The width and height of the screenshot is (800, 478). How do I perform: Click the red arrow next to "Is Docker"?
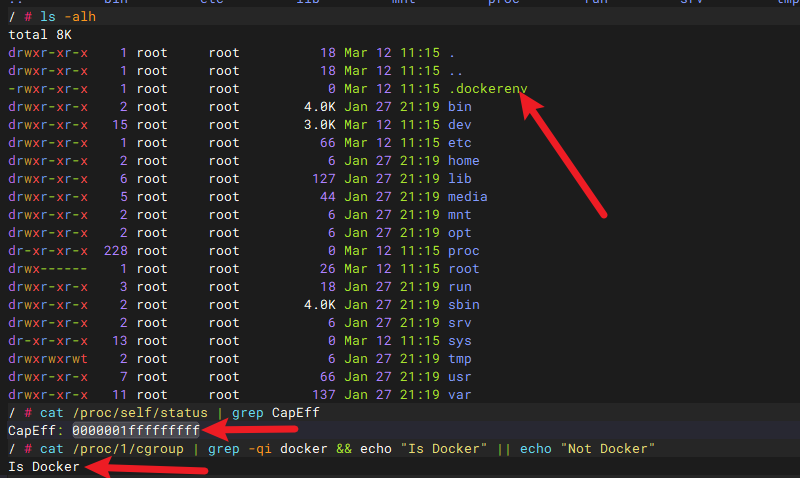147,468
